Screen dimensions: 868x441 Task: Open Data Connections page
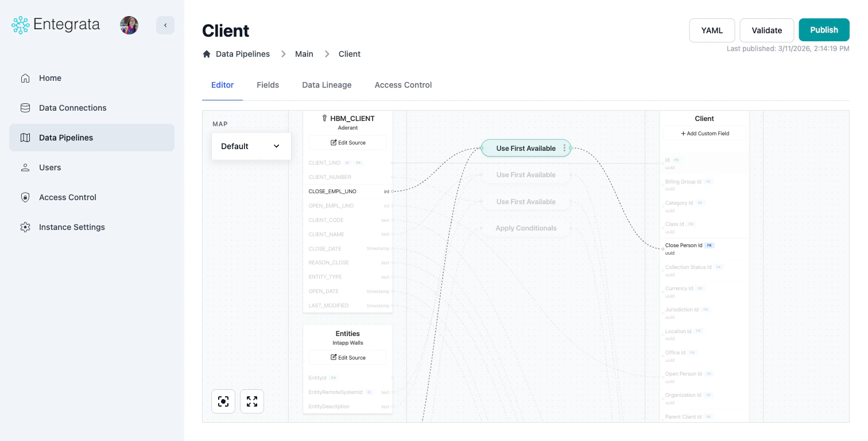[x=92, y=108]
